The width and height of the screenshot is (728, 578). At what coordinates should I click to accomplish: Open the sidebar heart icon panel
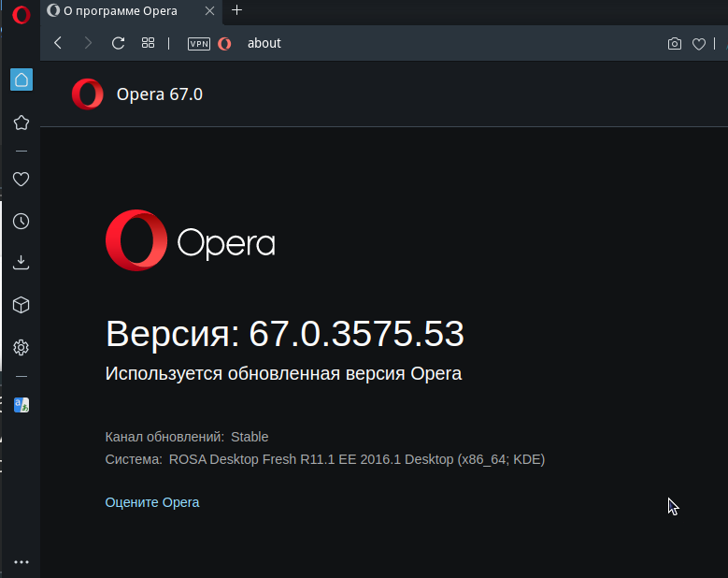[21, 180]
